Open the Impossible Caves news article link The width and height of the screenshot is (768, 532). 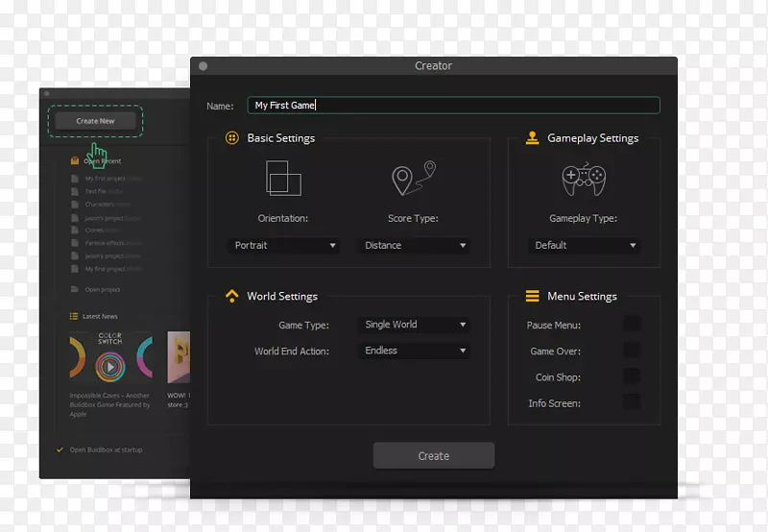tap(109, 404)
